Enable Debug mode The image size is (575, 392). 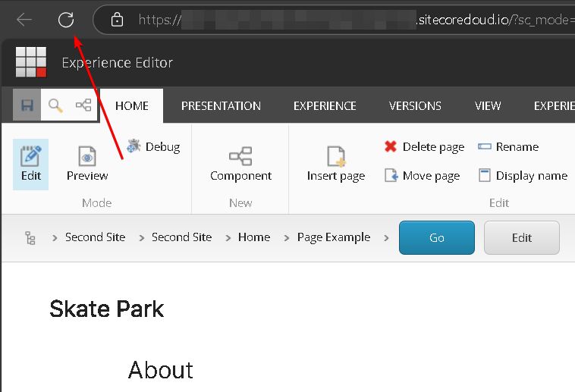(x=153, y=146)
